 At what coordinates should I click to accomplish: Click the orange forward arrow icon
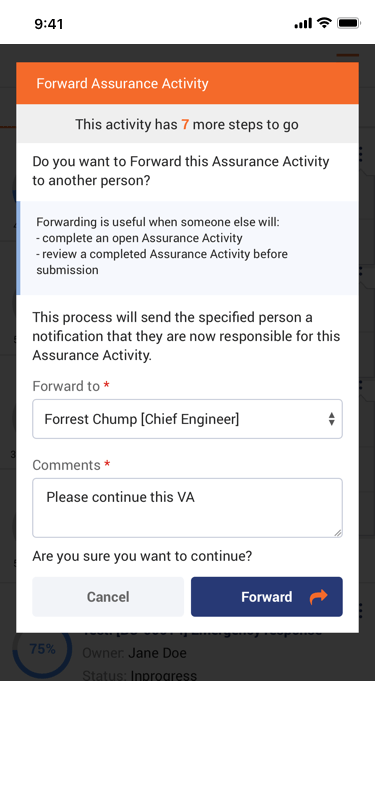click(x=319, y=597)
